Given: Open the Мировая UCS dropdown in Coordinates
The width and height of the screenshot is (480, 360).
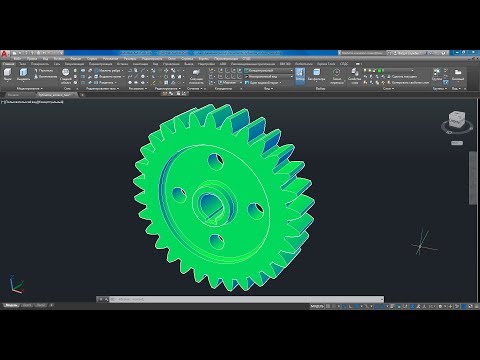Looking at the screenshot, I should click(230, 82).
